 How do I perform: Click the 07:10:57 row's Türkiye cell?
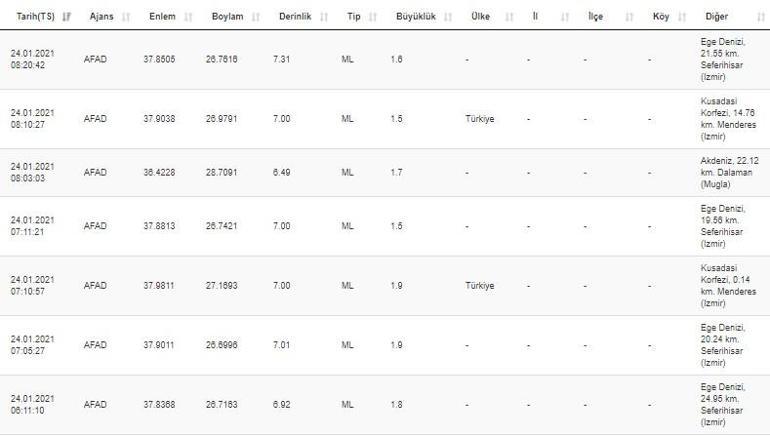tap(479, 285)
